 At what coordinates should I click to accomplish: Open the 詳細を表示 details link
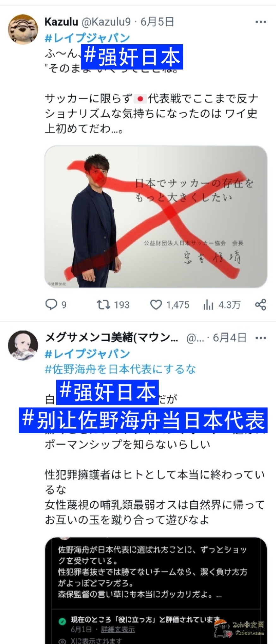tap(118, 629)
